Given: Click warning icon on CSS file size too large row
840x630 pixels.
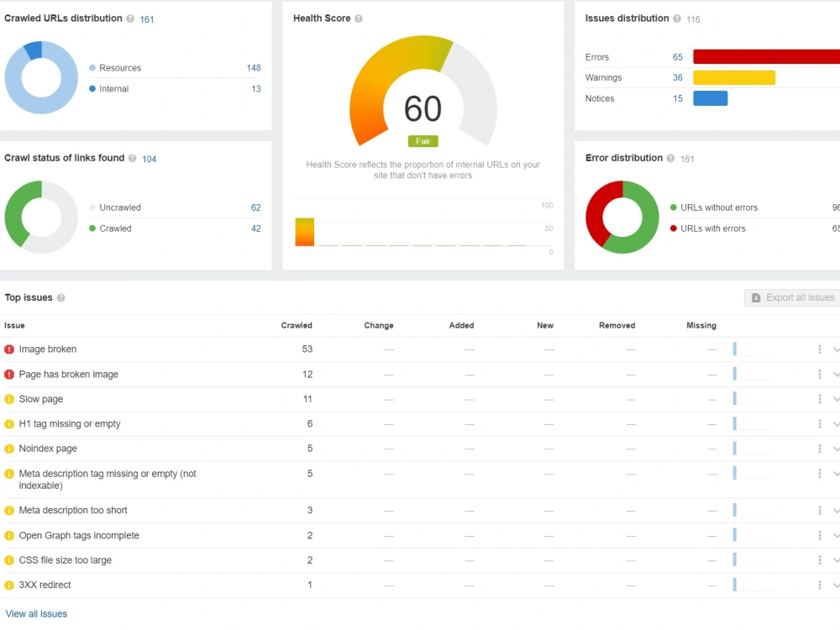Looking at the screenshot, I should (x=9, y=560).
